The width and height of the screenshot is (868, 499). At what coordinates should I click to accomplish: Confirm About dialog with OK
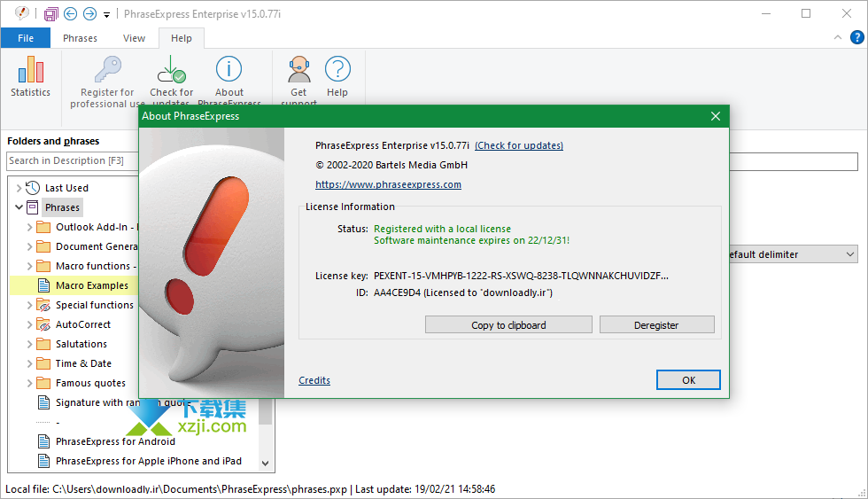[x=689, y=380]
